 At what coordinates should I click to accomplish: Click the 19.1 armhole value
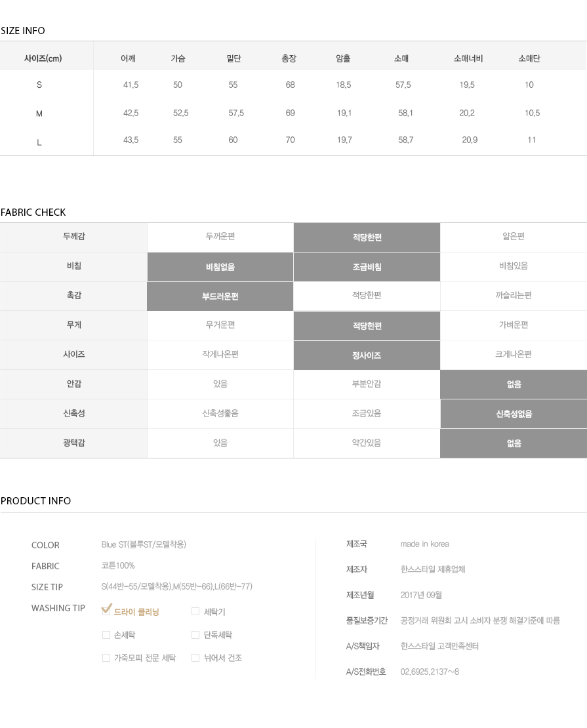344,113
